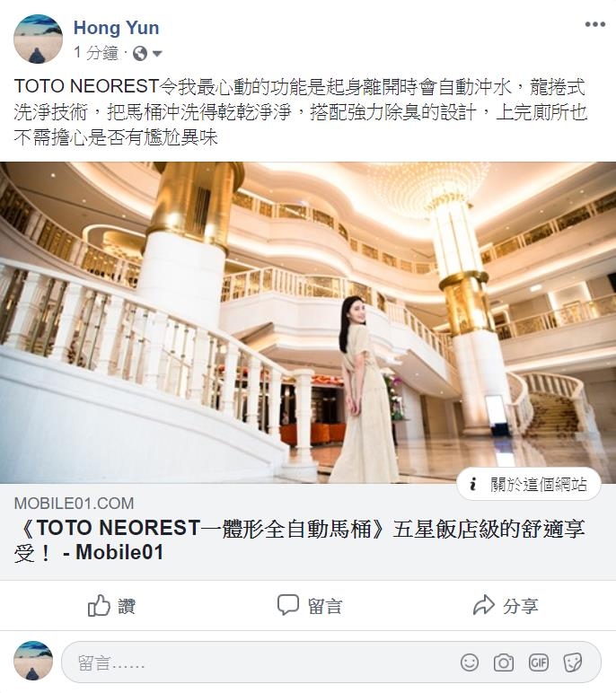Click the 分享 share arrow button

pos(506,606)
